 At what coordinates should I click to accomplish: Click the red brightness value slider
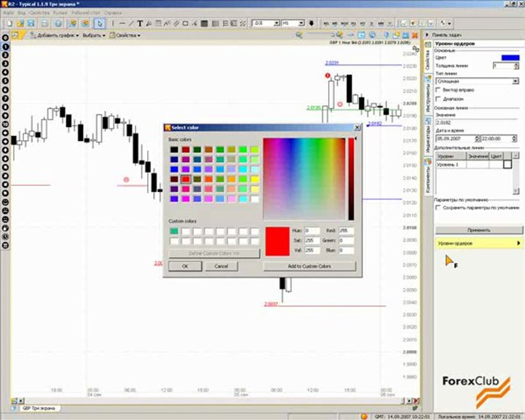point(351,179)
